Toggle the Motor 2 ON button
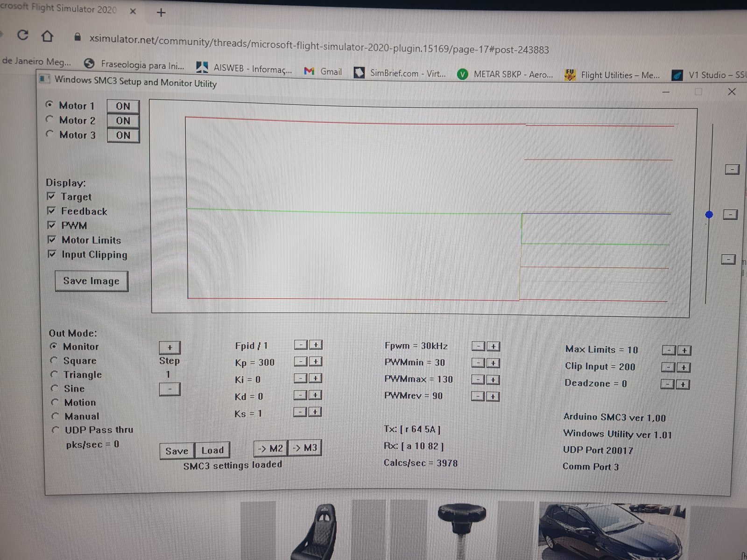747x560 pixels. tap(123, 121)
